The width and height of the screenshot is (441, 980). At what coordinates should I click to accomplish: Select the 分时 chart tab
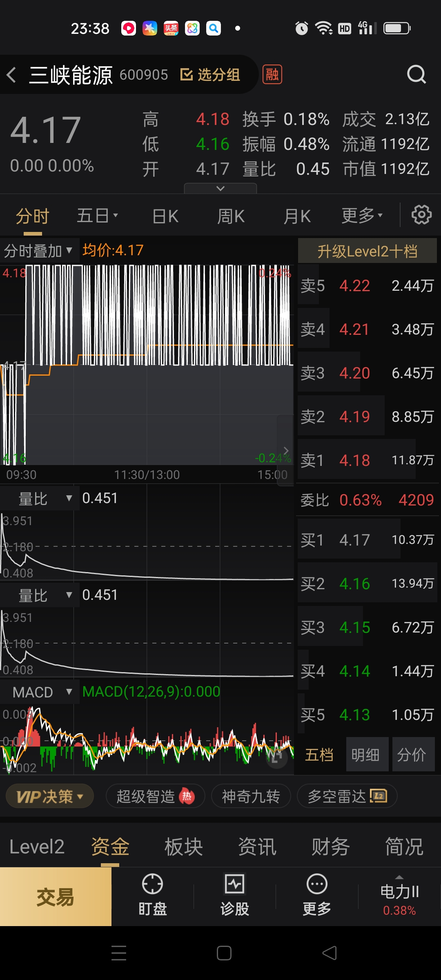[33, 216]
